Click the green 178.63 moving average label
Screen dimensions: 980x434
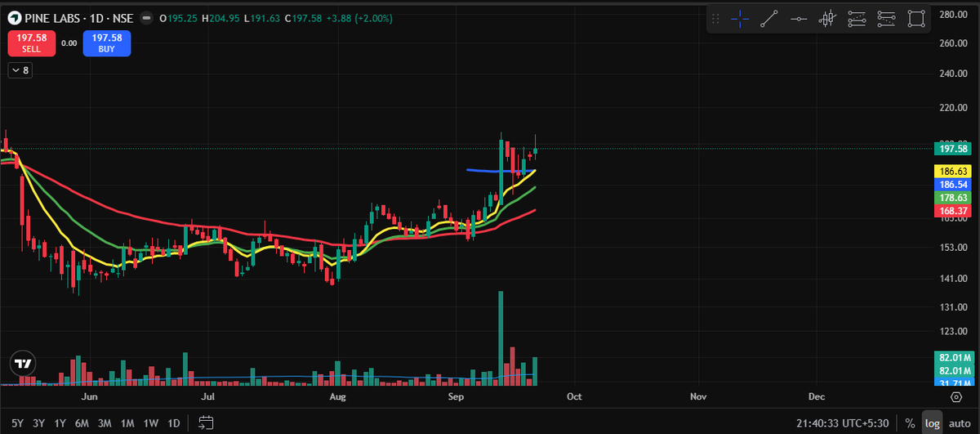(x=951, y=198)
